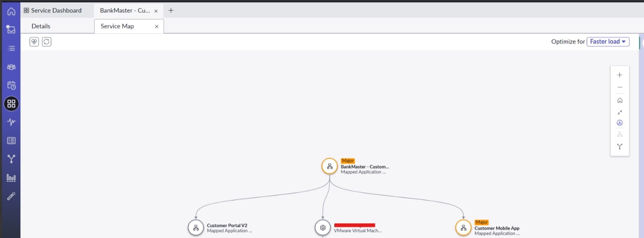Click the collapse arrows fit-to-screen icon

coord(620,112)
